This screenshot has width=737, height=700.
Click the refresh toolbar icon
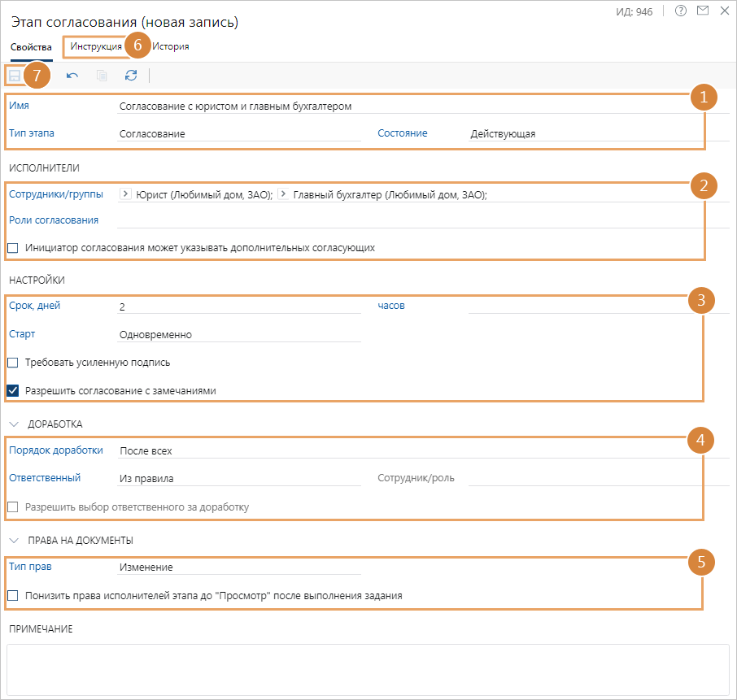(x=131, y=76)
